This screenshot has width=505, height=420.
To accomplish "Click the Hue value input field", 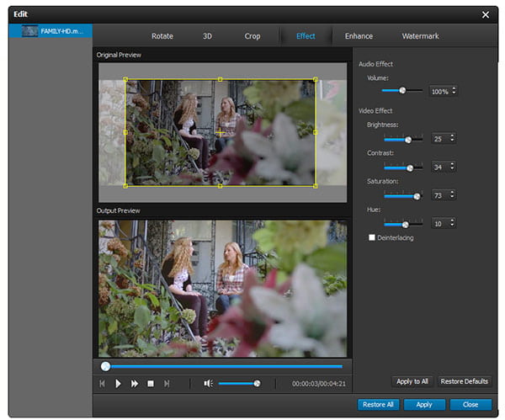I will tap(439, 223).
